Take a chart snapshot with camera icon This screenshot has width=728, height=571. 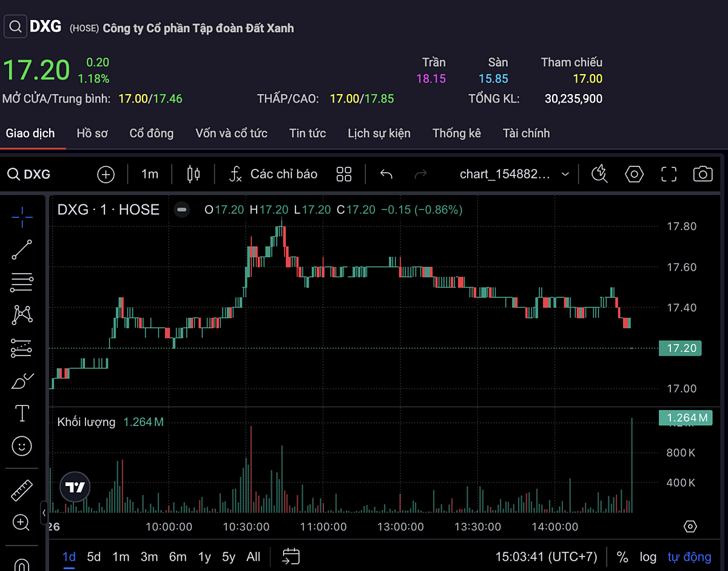[703, 175]
